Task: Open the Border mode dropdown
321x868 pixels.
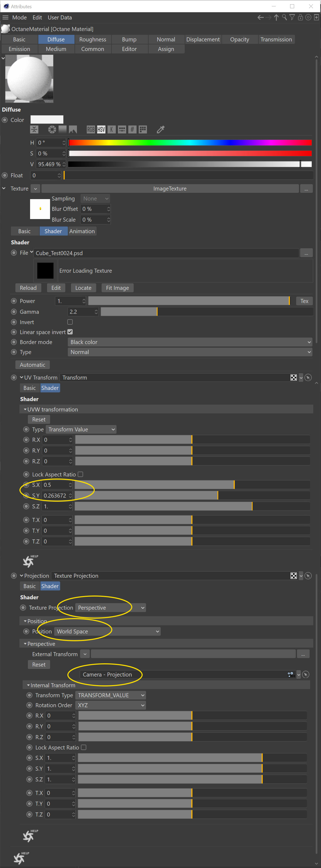Action: pyautogui.click(x=190, y=342)
